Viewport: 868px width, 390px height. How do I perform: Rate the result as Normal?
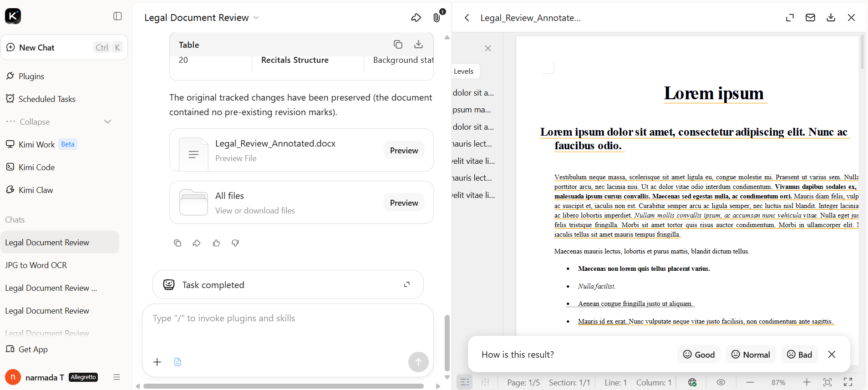[x=751, y=354]
